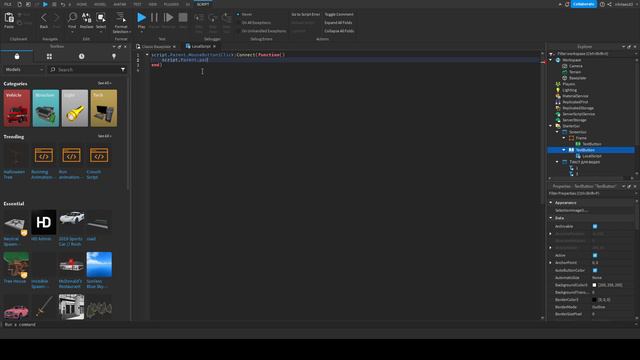
Task: Collapse the Frame tree node arrow
Action: pos(564,138)
